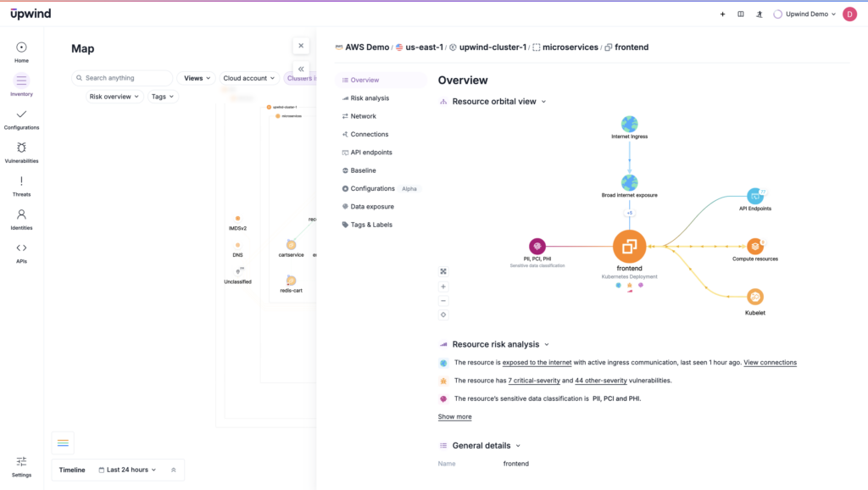The height and width of the screenshot is (490, 868).
Task: Click the exposed to the internet link
Action: (x=537, y=363)
